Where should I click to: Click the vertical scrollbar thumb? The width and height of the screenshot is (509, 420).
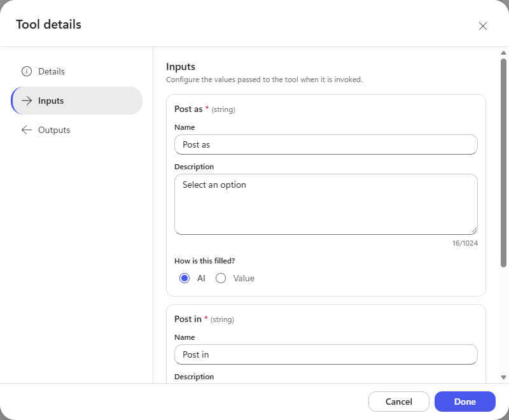(x=503, y=163)
